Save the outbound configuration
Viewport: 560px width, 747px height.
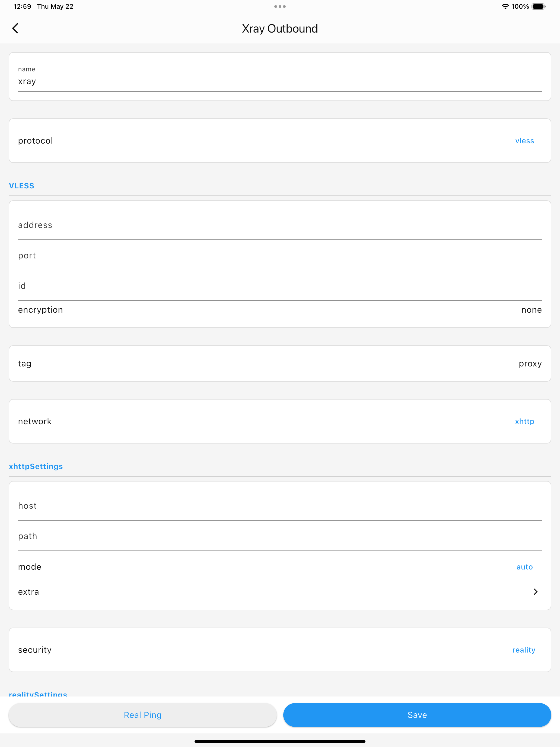pos(417,715)
